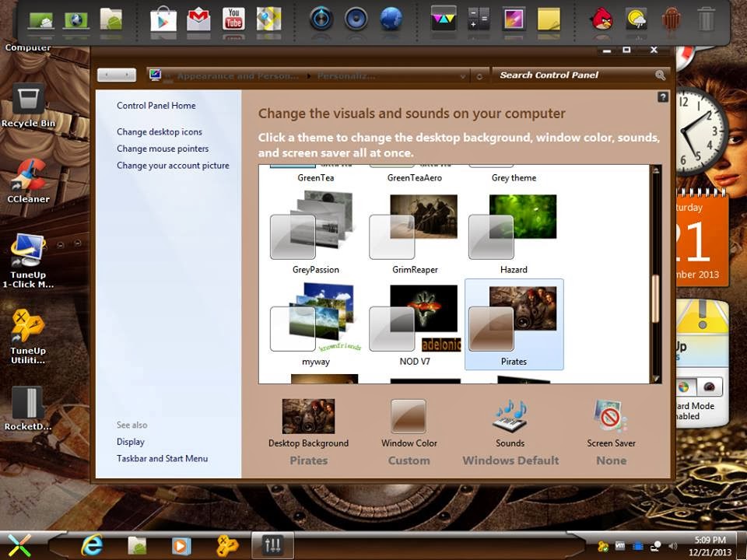Open the gallery picture dock icon
This screenshot has height=560, width=747.
pyautogui.click(x=514, y=19)
